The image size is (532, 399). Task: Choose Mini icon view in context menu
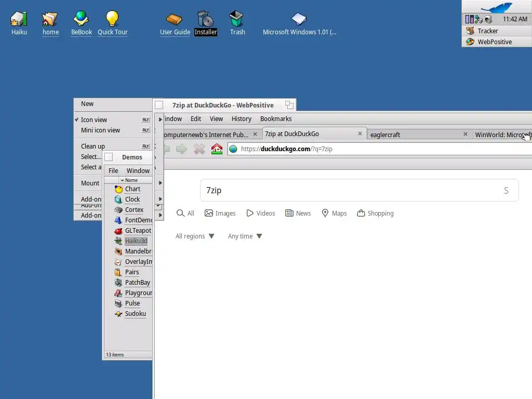(113, 130)
